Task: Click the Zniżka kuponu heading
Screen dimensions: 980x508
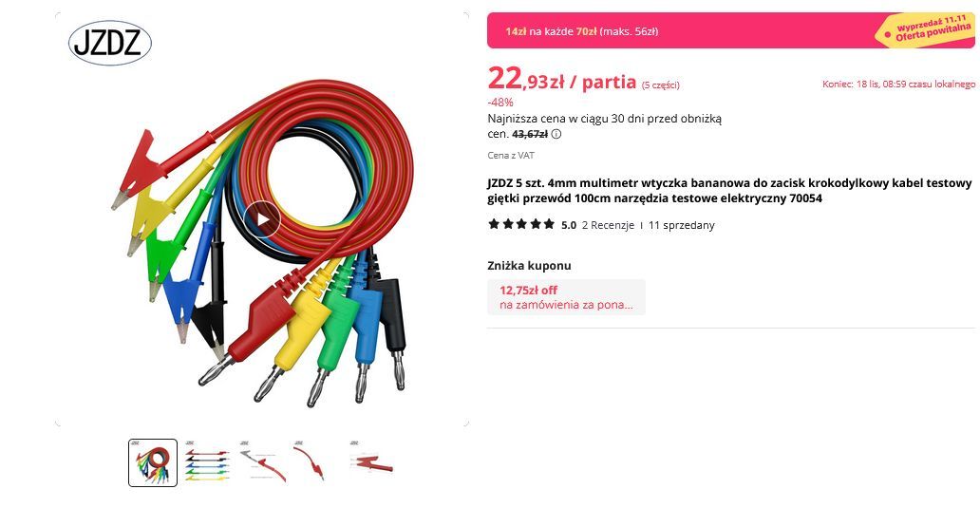Action: pos(529,266)
